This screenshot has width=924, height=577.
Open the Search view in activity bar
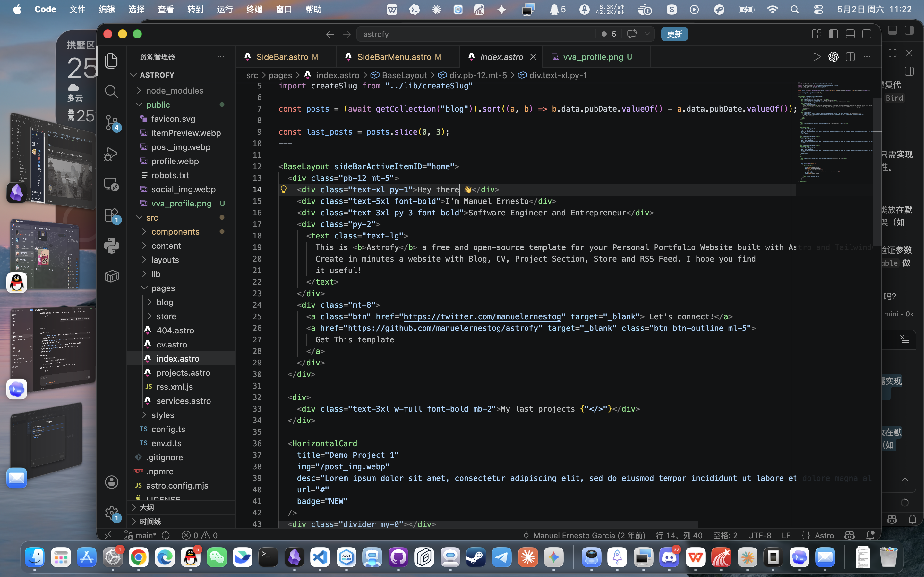coord(111,92)
